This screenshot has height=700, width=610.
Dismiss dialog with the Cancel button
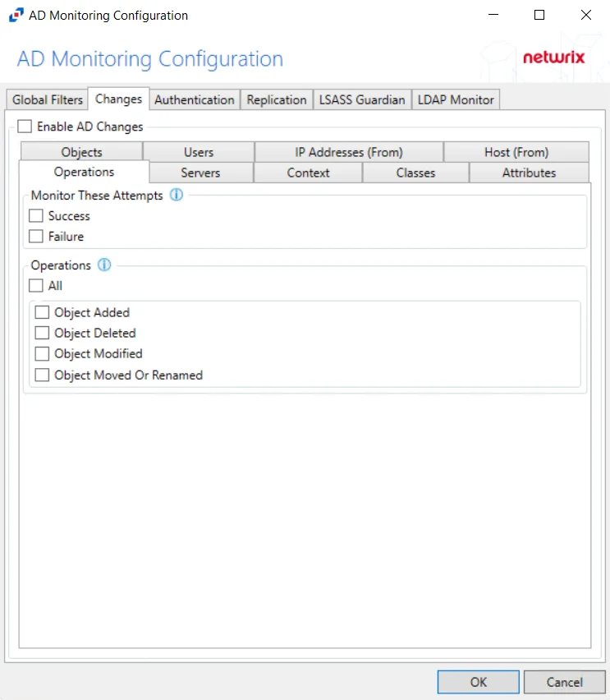click(x=565, y=682)
